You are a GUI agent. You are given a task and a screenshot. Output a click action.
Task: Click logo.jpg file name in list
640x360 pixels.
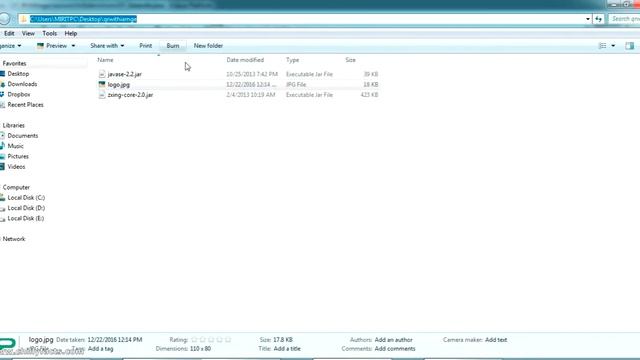[119, 84]
